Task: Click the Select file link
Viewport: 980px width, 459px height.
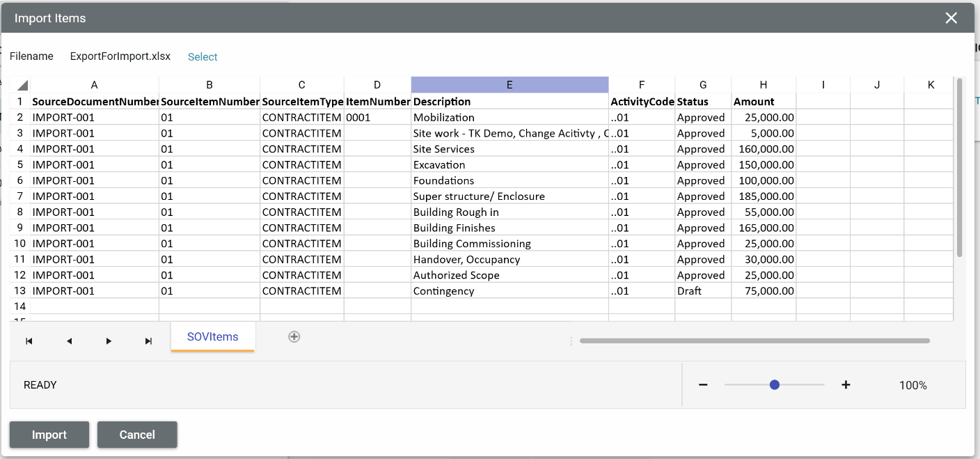Action: [203, 57]
